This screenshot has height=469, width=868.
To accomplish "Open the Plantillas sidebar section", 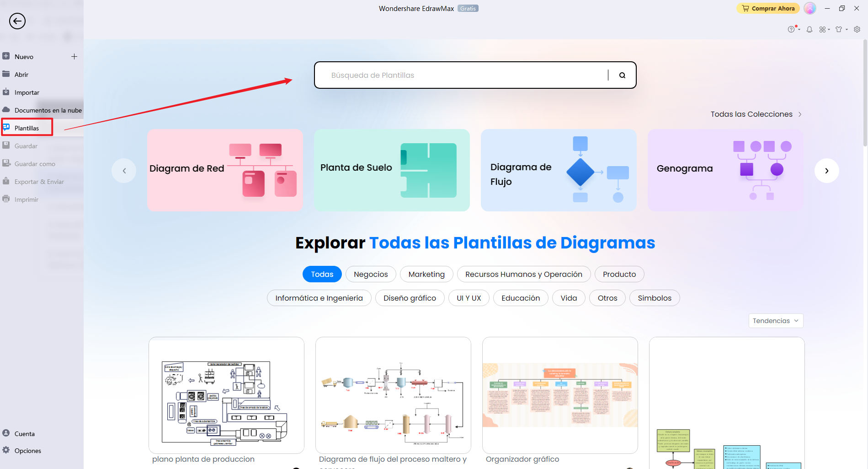I will click(x=27, y=128).
